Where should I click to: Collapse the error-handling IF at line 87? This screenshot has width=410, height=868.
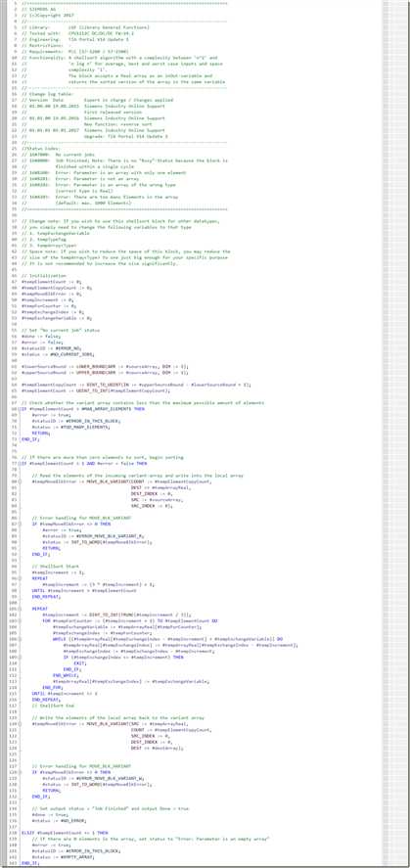point(19,524)
